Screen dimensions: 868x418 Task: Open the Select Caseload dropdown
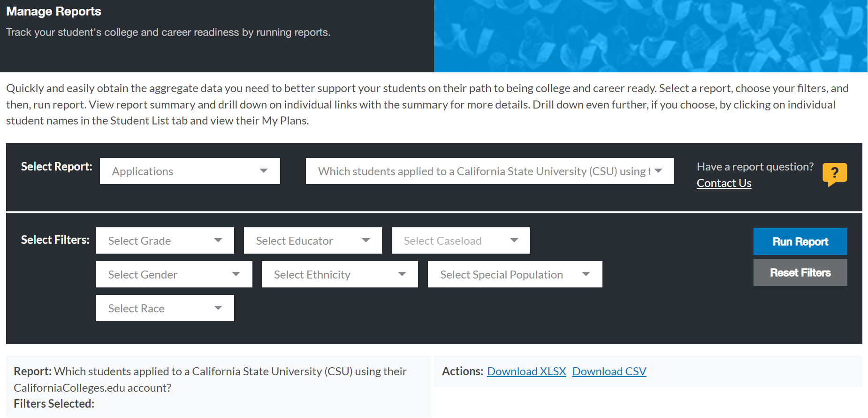coord(461,240)
